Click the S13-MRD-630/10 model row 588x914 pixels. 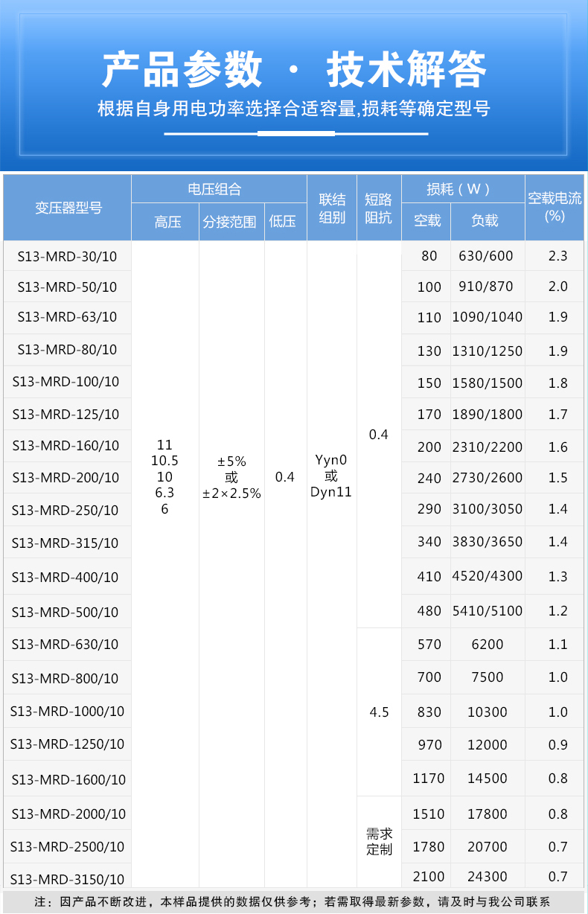coord(68,645)
